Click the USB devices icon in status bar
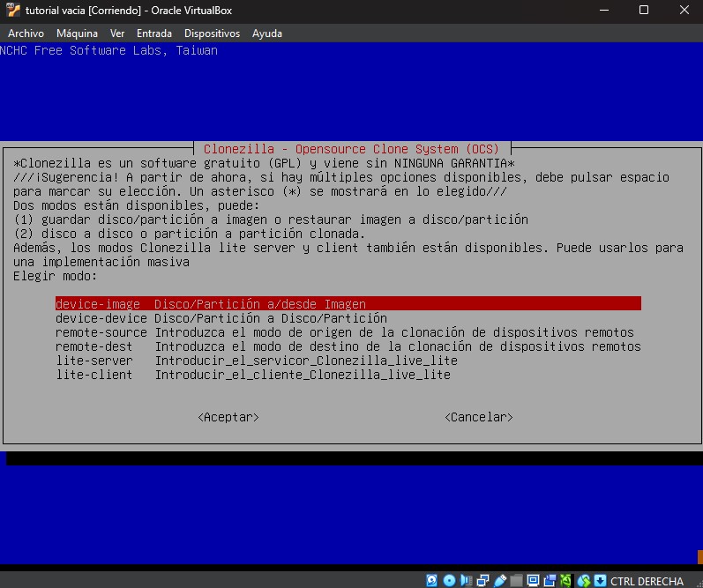703x588 pixels. pos(500,581)
